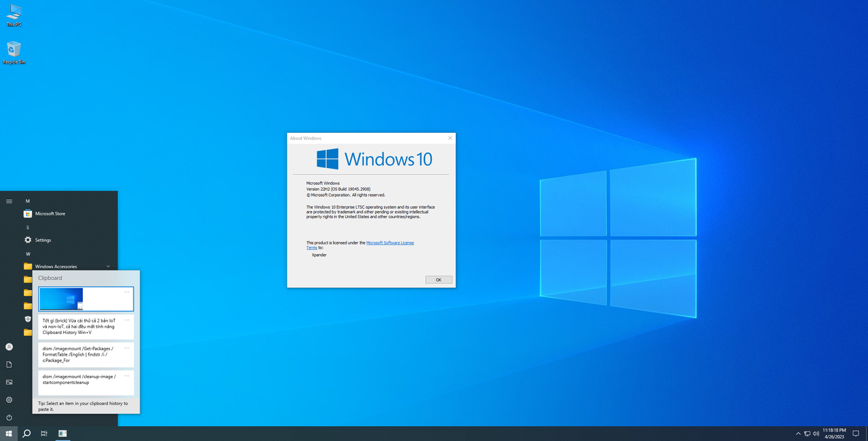Click OK in About Windows dialog

(439, 280)
